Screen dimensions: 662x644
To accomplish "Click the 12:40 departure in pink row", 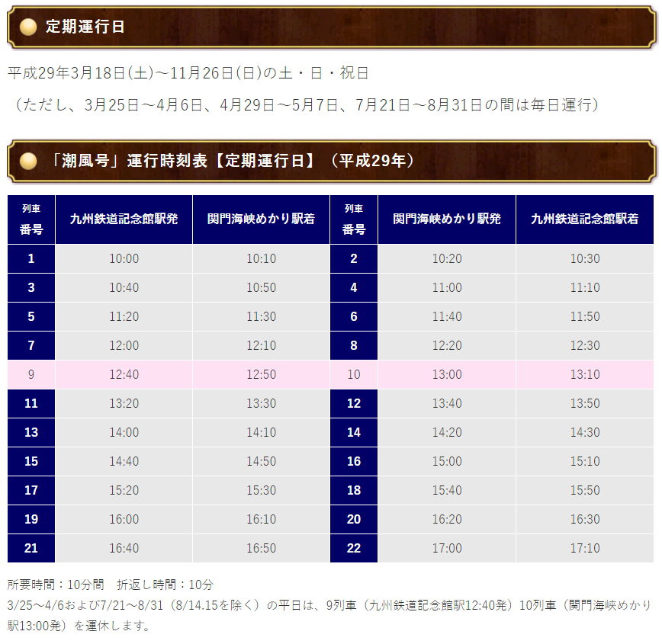I will click(x=124, y=374).
